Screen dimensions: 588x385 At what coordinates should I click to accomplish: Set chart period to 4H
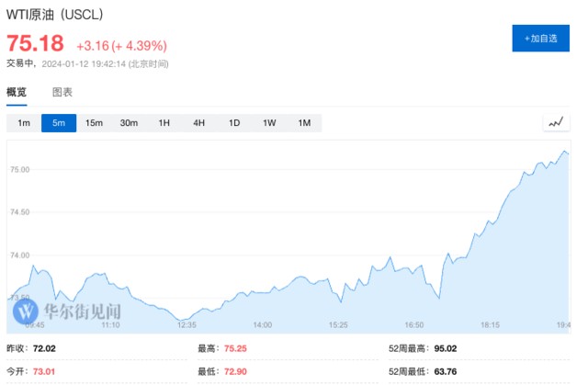[199, 123]
